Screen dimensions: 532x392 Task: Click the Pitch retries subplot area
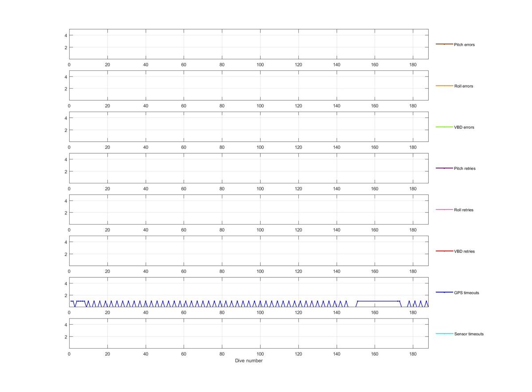pos(249,168)
